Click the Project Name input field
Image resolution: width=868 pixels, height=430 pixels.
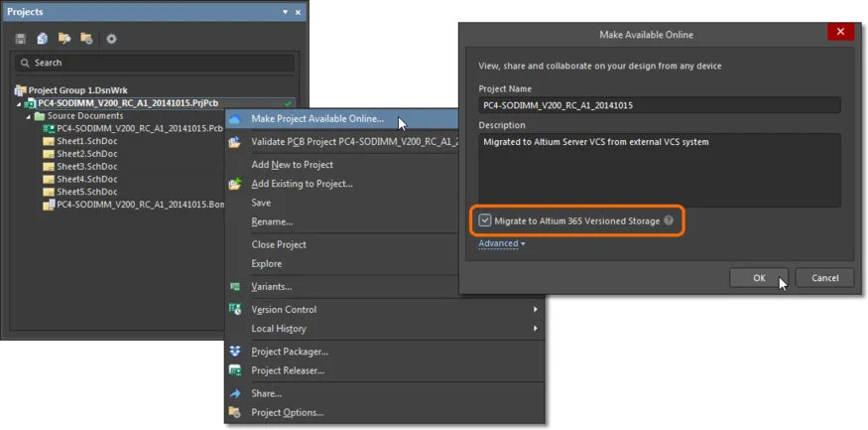pyautogui.click(x=660, y=105)
